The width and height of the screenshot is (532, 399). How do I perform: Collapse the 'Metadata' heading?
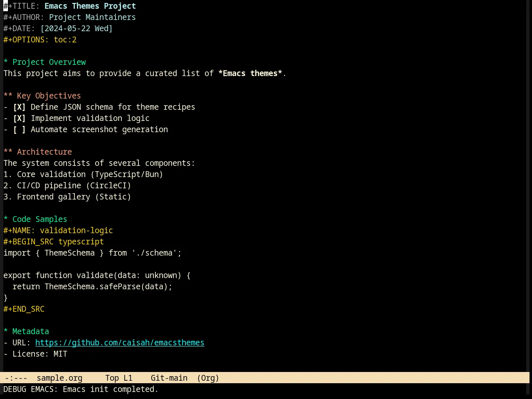pyautogui.click(x=27, y=331)
